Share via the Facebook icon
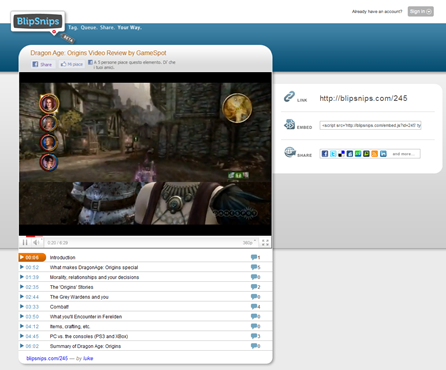The image size is (446, 370). [x=325, y=154]
